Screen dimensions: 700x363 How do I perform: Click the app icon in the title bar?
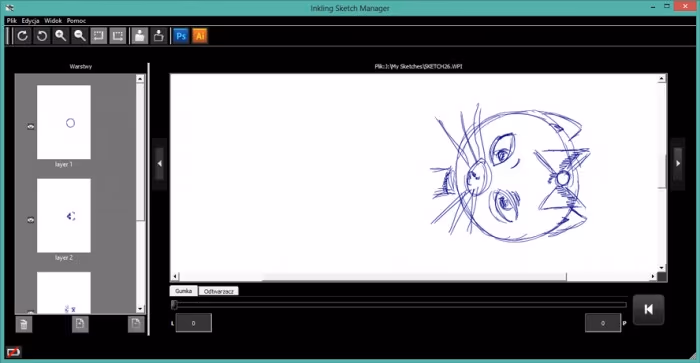pos(9,8)
